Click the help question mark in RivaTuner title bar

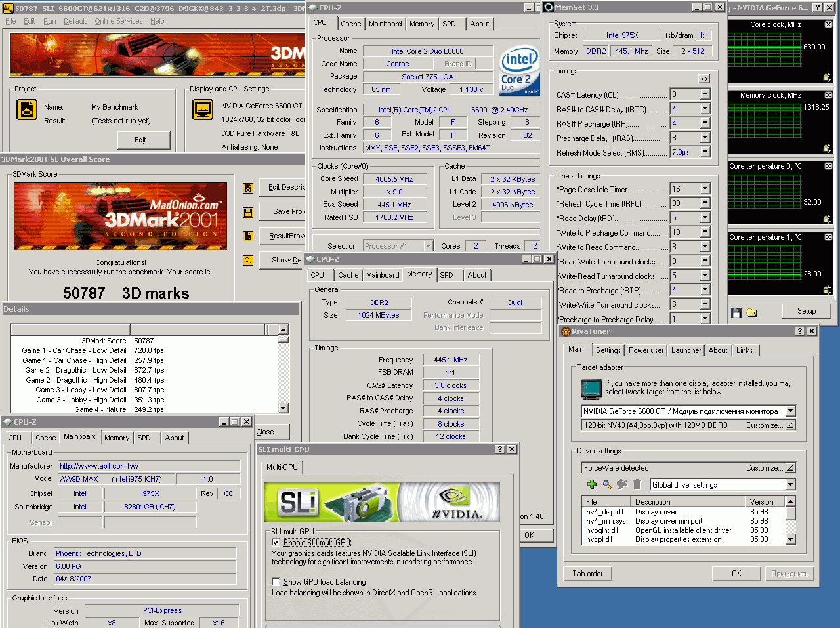point(800,331)
